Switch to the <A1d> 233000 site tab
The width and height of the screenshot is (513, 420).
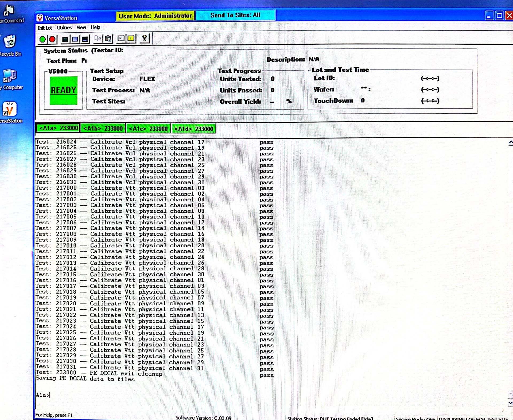point(194,129)
